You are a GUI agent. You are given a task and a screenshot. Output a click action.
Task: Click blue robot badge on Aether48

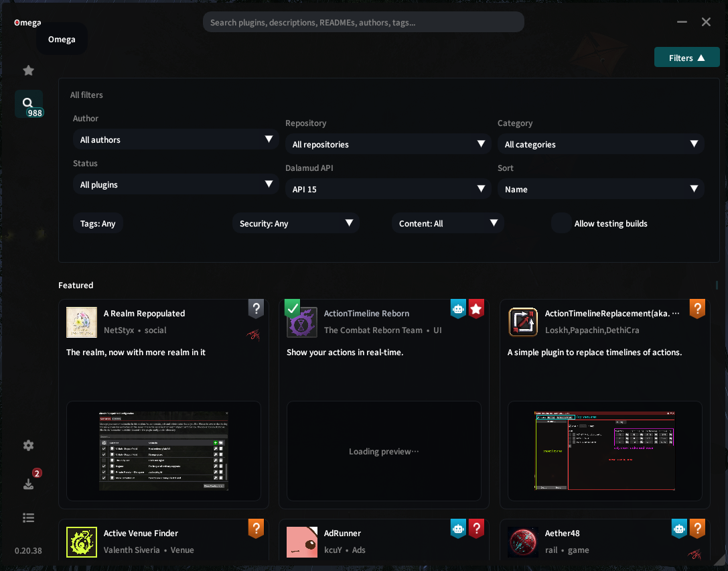[679, 528]
